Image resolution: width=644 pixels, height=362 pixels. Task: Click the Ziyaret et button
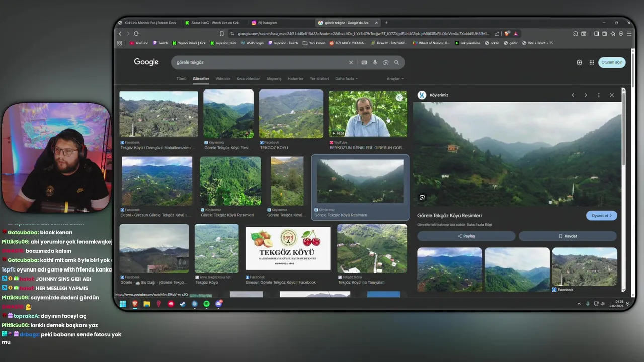(x=601, y=216)
